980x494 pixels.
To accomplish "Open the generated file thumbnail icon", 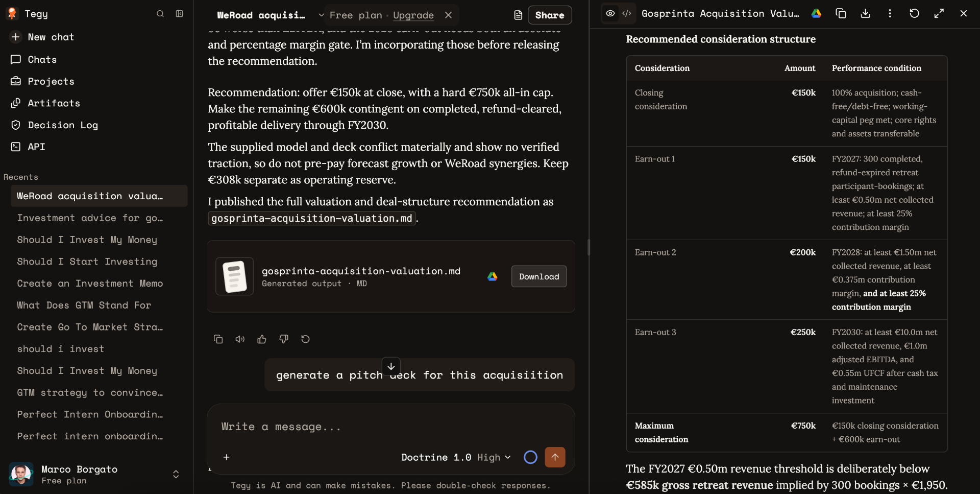I will [235, 276].
